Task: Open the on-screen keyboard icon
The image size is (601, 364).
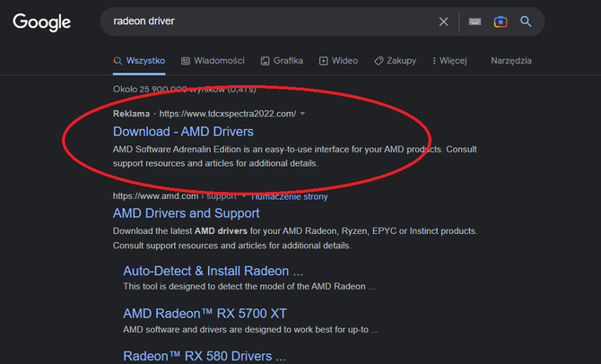Action: click(x=475, y=22)
